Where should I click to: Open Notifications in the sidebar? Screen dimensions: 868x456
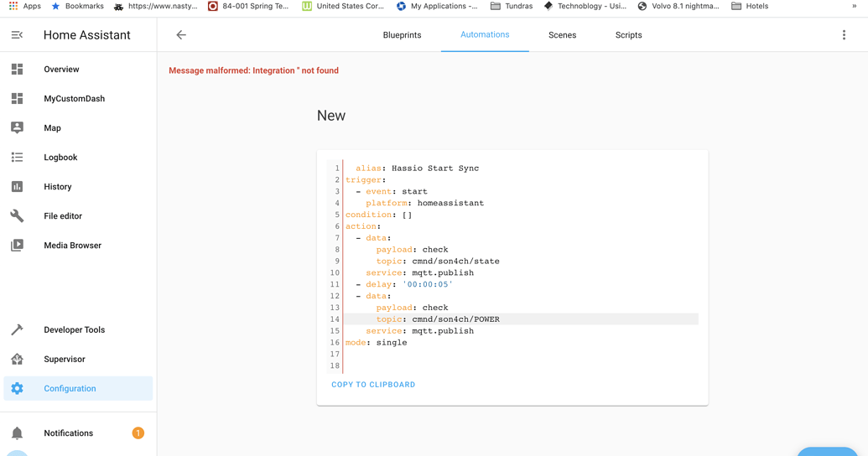78,433
